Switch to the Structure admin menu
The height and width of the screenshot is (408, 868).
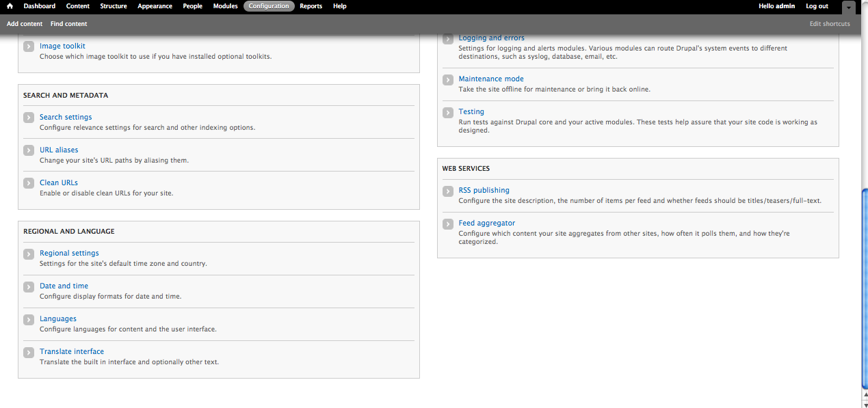click(113, 6)
